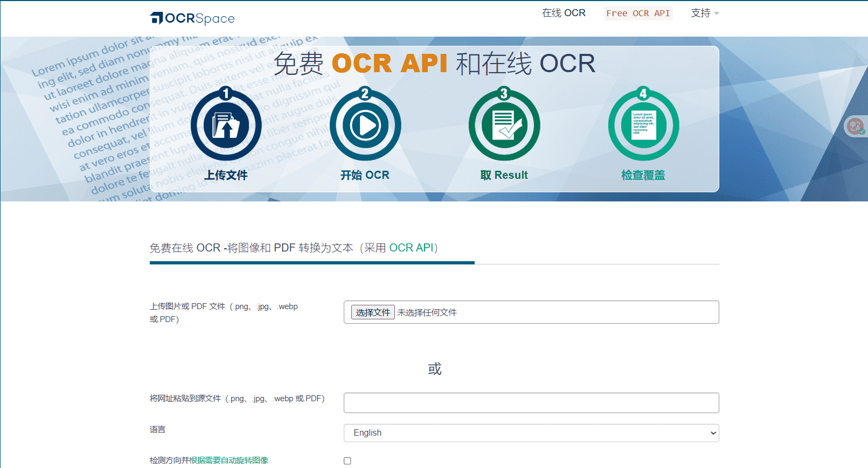
Task: Select 上传文件 step label
Action: click(x=226, y=175)
